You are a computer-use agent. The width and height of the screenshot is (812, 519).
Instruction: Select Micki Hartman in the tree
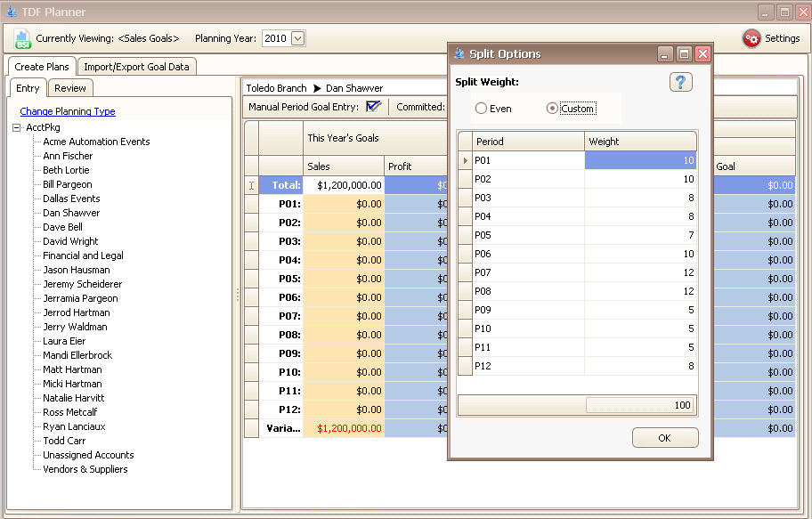pyautogui.click(x=72, y=384)
